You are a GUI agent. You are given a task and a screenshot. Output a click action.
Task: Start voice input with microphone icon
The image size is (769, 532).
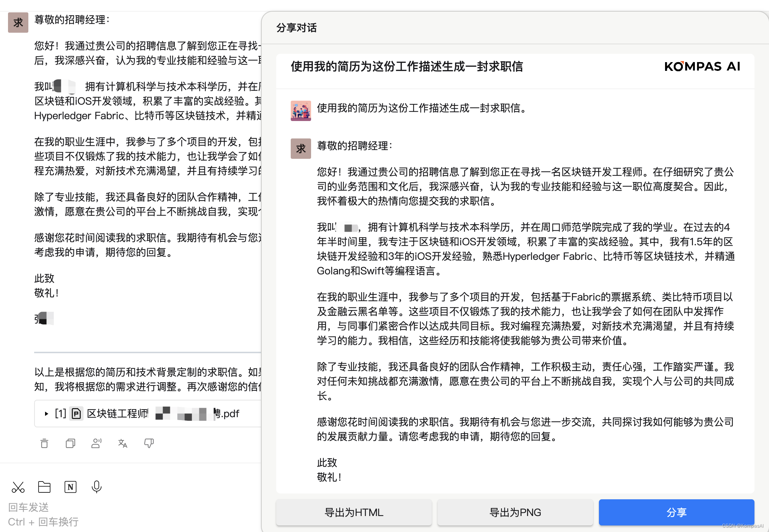pos(97,487)
